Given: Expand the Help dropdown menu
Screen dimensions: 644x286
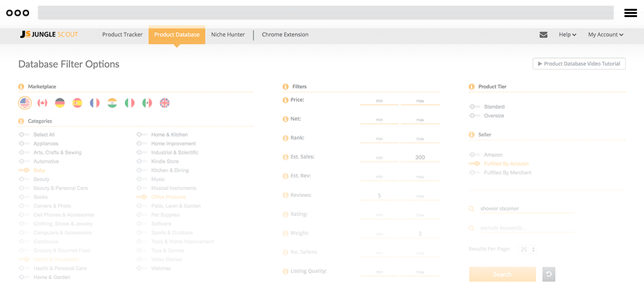Looking at the screenshot, I should pos(568,35).
